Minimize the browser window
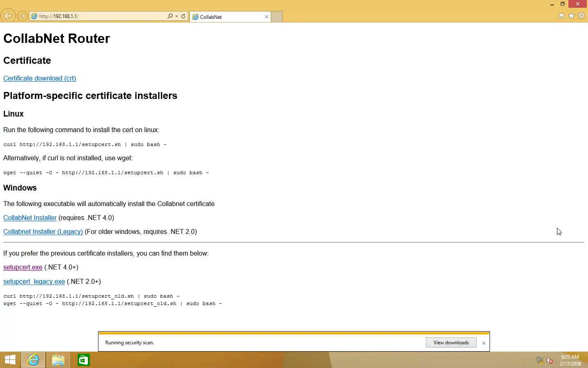The height and width of the screenshot is (368, 588). tap(552, 4)
